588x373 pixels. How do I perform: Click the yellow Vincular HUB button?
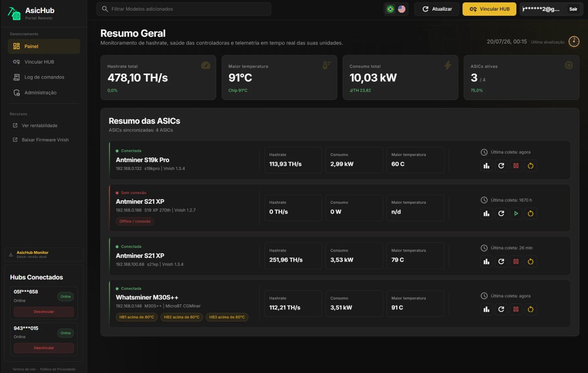click(x=489, y=9)
